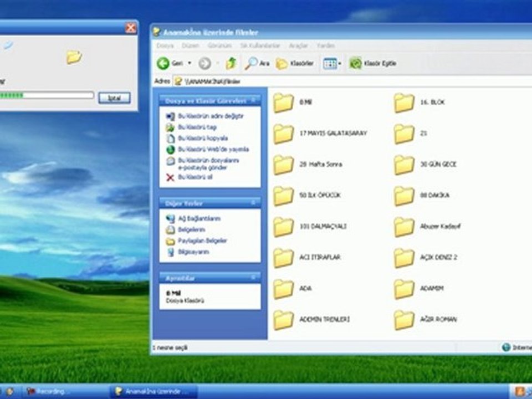Open the Ara search magnifier
Viewport: 532px width, 399px height.
point(251,63)
